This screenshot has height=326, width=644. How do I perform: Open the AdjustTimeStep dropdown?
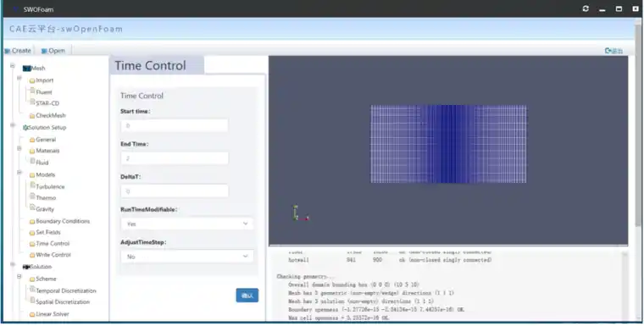(x=187, y=257)
